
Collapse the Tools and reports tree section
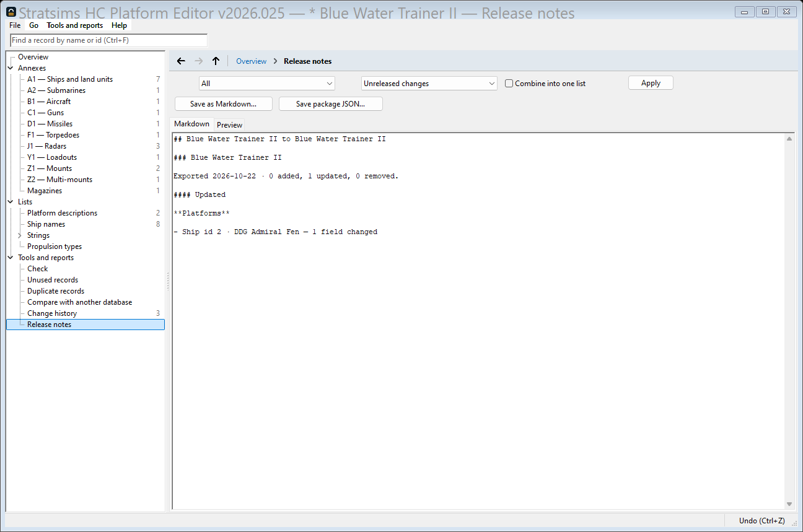[11, 258]
